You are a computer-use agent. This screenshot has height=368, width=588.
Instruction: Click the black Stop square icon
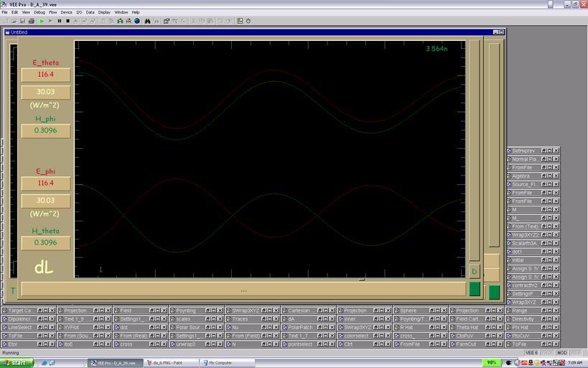pos(67,21)
